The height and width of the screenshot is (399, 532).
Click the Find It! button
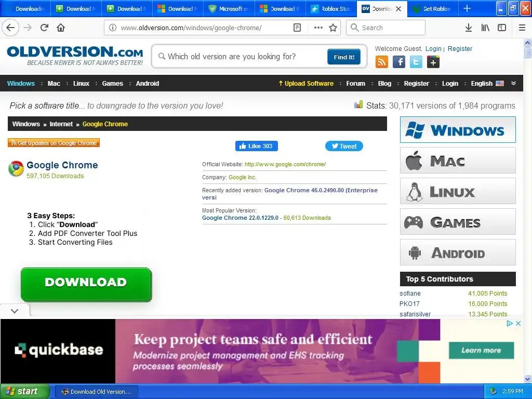[x=344, y=57]
